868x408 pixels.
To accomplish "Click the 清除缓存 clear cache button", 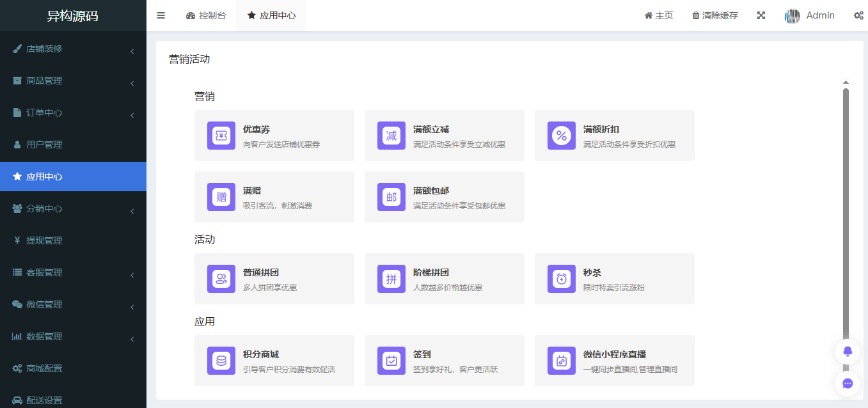I will tap(714, 15).
